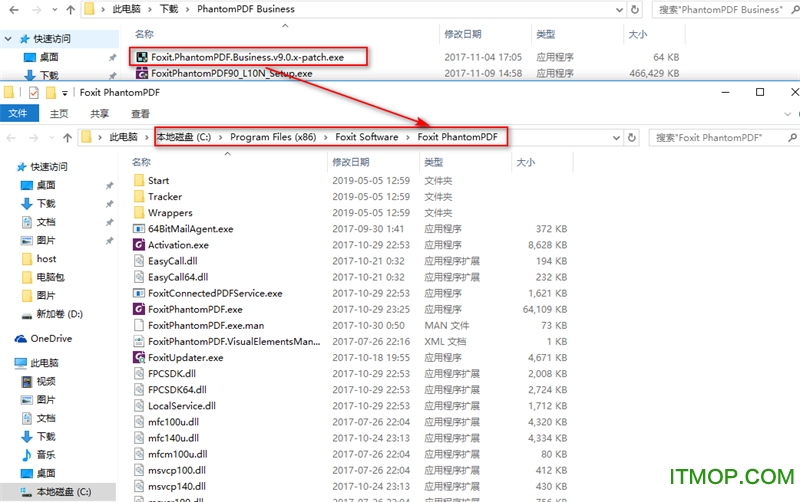
Task: Open 桌面 under quick access in lower pane
Action: (x=46, y=185)
